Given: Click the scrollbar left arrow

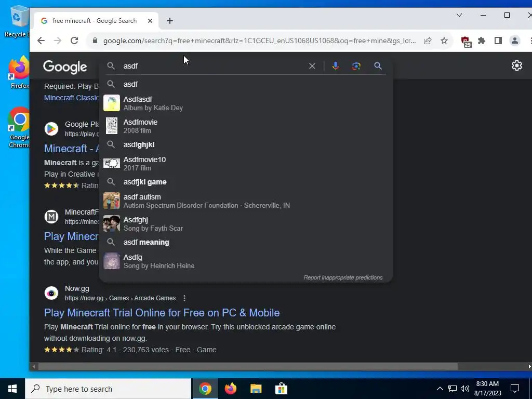Looking at the screenshot, I should pyautogui.click(x=33, y=366).
